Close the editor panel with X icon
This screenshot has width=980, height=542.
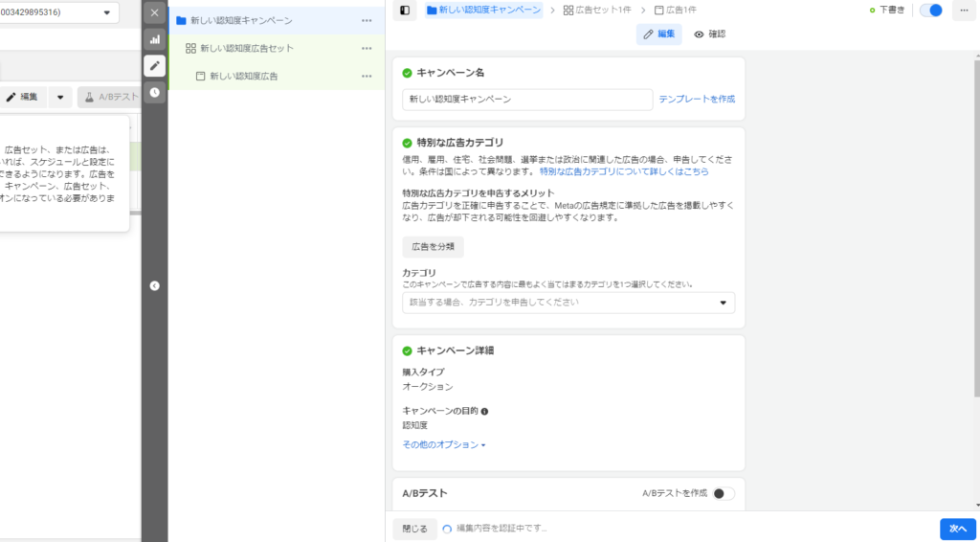154,13
